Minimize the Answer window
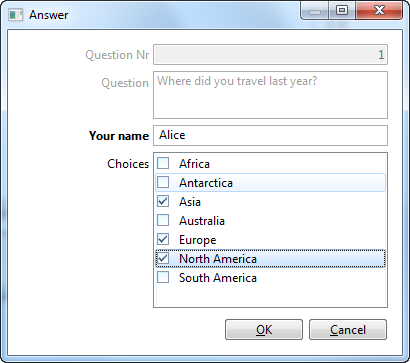410x363 pixels. click(x=315, y=11)
